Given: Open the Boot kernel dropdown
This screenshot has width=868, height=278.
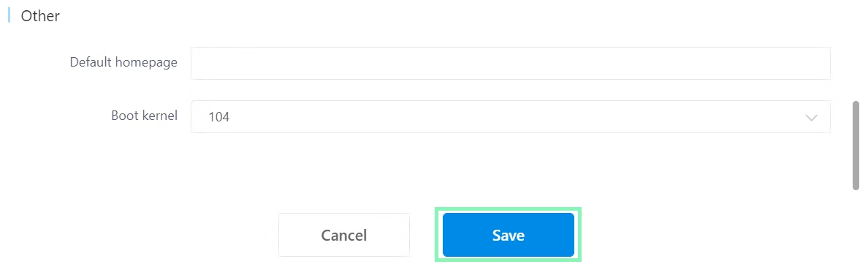Looking at the screenshot, I should click(511, 117).
